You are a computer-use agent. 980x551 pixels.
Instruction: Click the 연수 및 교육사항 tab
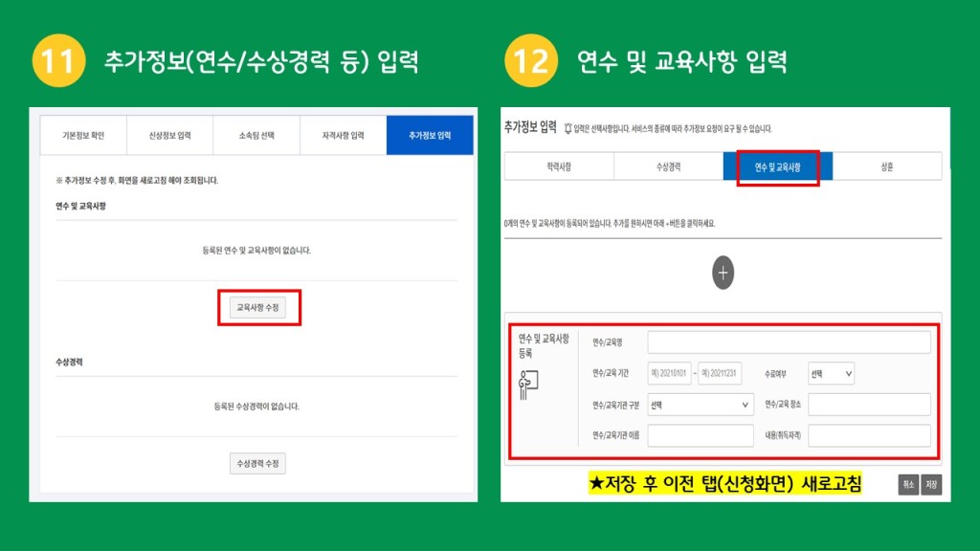[x=778, y=167]
